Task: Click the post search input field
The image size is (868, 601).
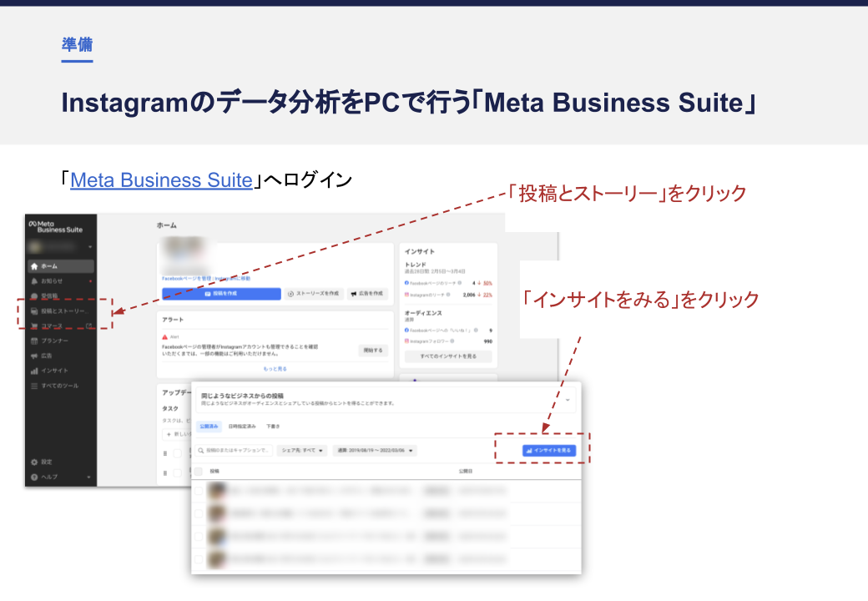Action: click(x=234, y=451)
